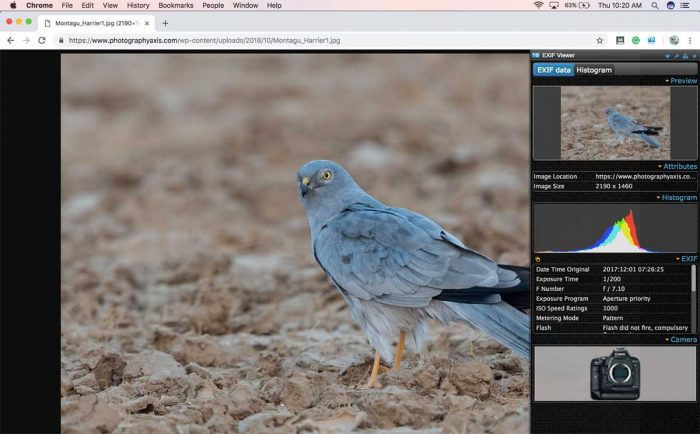The width and height of the screenshot is (700, 434).
Task: Switch to the Histogram tab
Action: coord(594,70)
